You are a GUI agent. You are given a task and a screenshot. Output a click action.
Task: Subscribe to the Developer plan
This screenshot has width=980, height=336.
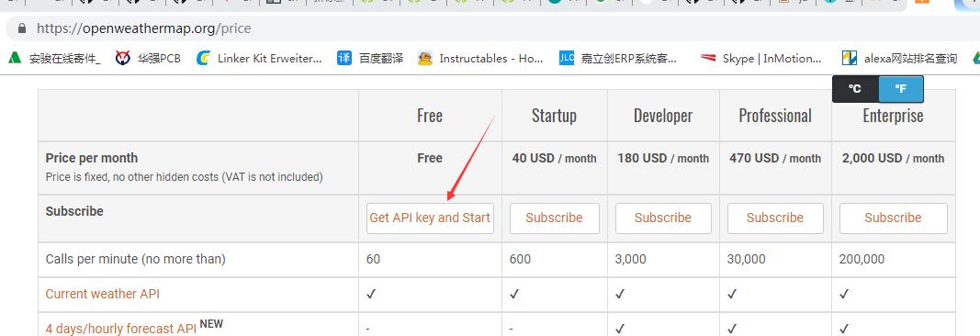point(663,218)
